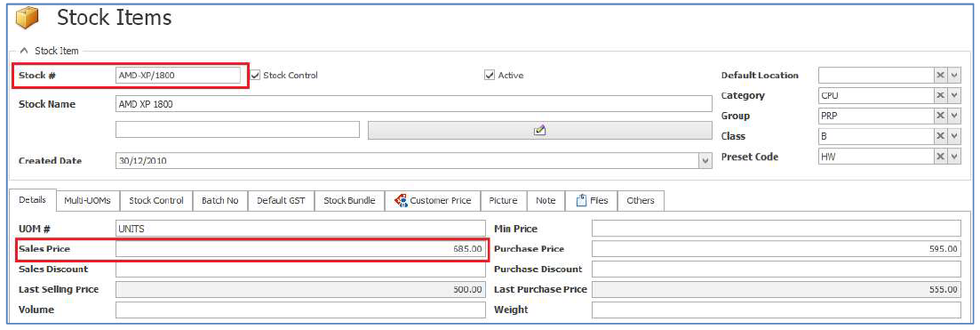This screenshot has width=980, height=330.
Task: Clear the Class B value with X
Action: [x=940, y=136]
